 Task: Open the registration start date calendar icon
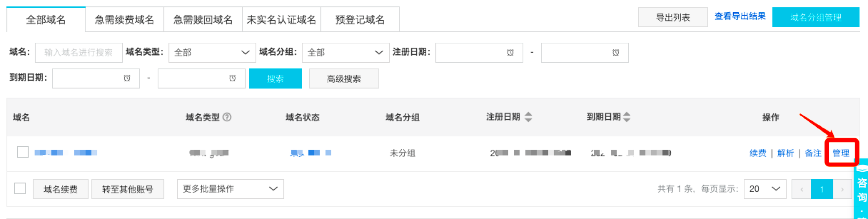click(x=510, y=53)
